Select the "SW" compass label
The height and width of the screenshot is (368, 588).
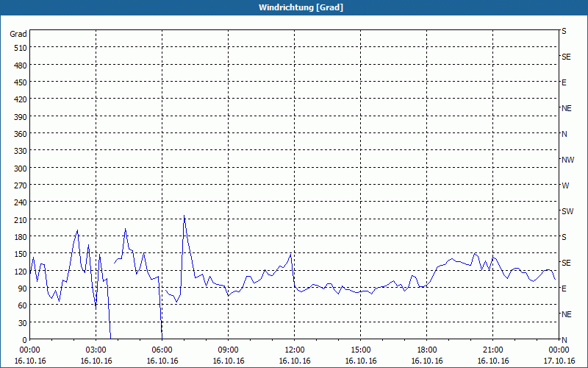567,211
